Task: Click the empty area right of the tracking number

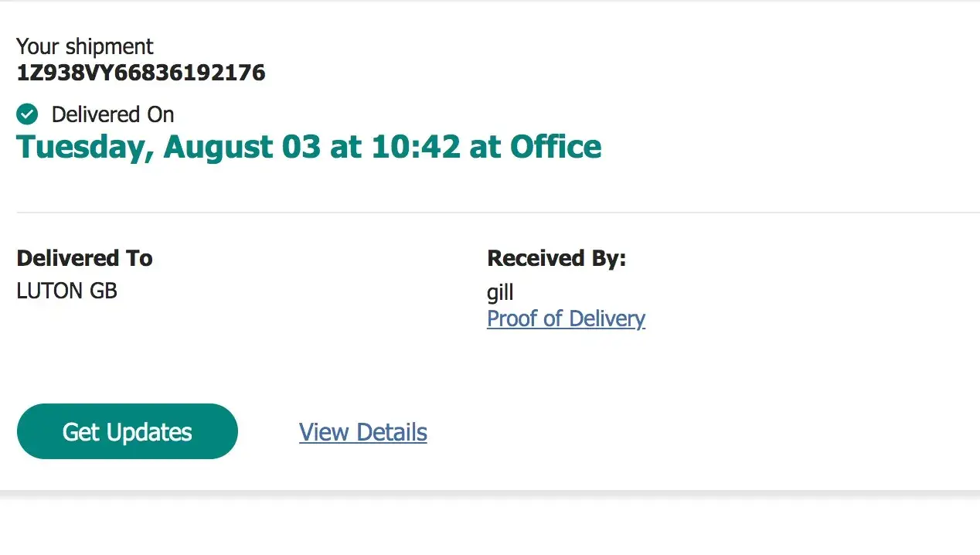Action: [x=618, y=73]
